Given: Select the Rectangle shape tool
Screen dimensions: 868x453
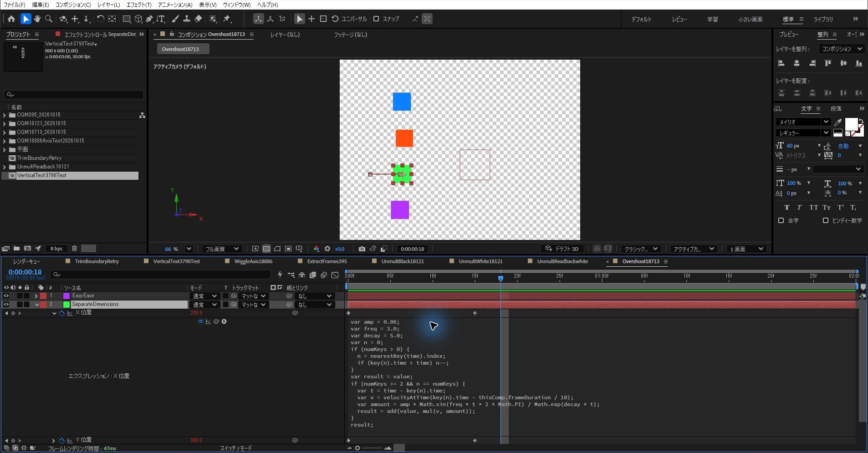Looking at the screenshot, I should 127,19.
